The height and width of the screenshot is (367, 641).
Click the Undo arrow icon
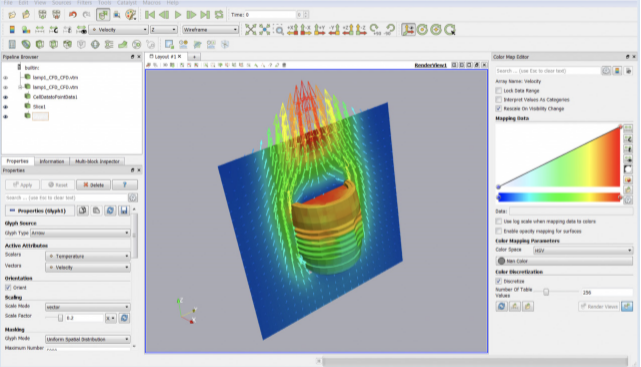73,15
